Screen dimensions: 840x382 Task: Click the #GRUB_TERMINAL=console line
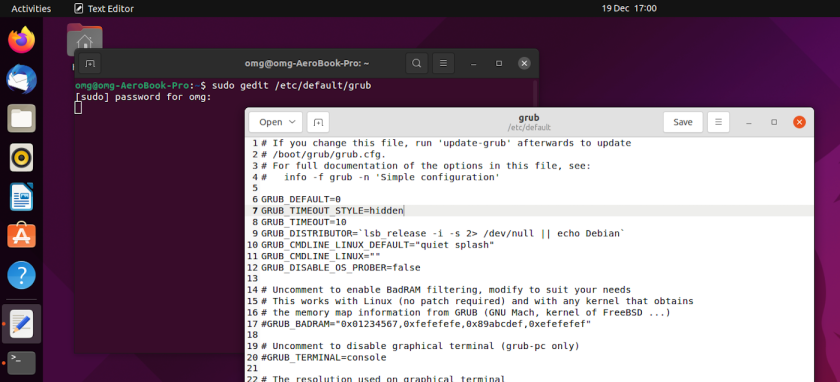[324, 357]
